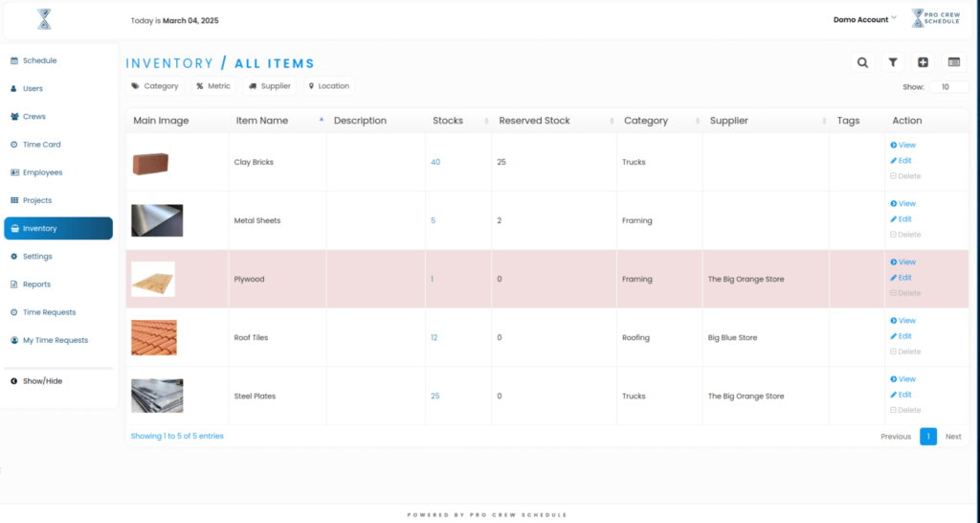Click the Roof Tiles thumbnail image
This screenshot has width=980, height=523.
pos(153,338)
